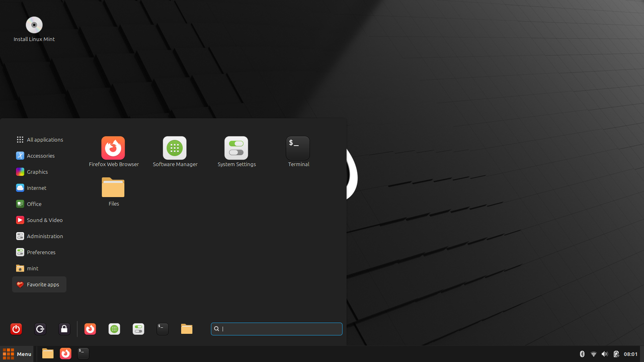Image resolution: width=644 pixels, height=362 pixels.
Task: Select the Office category
Action: (x=39, y=204)
